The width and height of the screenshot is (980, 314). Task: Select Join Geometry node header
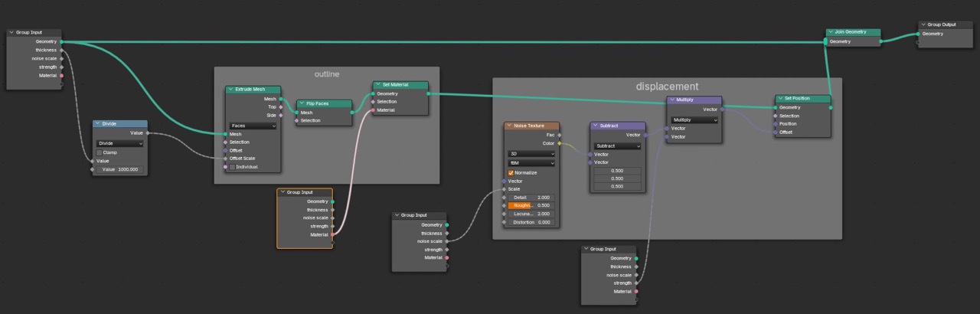coord(853,32)
